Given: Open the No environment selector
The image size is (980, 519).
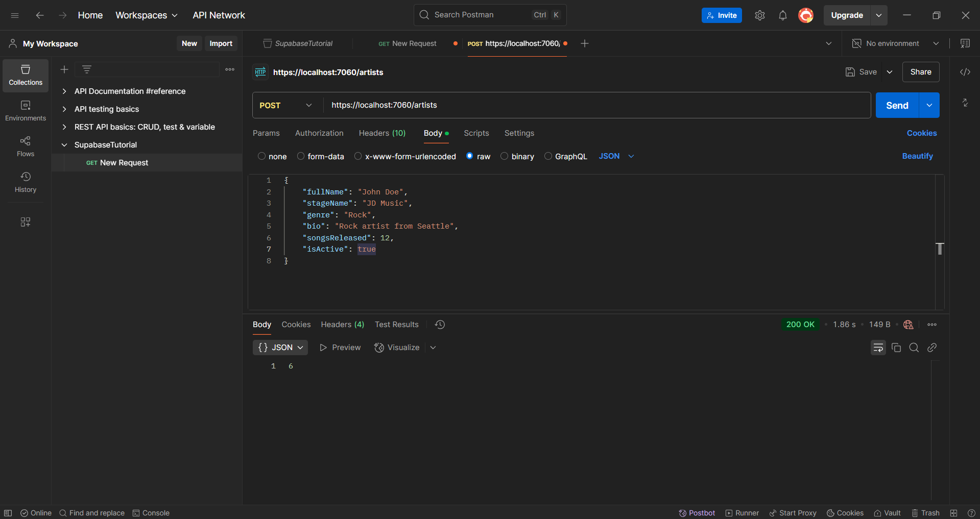Looking at the screenshot, I should (x=896, y=43).
